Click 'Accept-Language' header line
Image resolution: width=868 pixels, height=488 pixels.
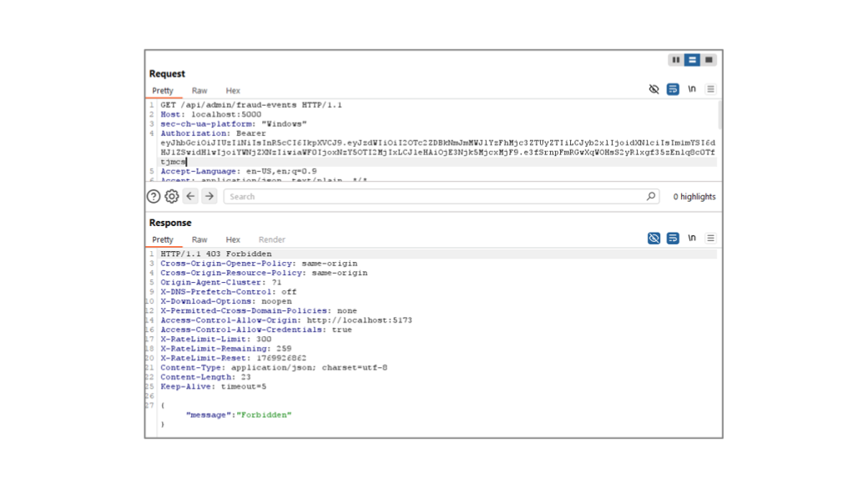(x=239, y=172)
